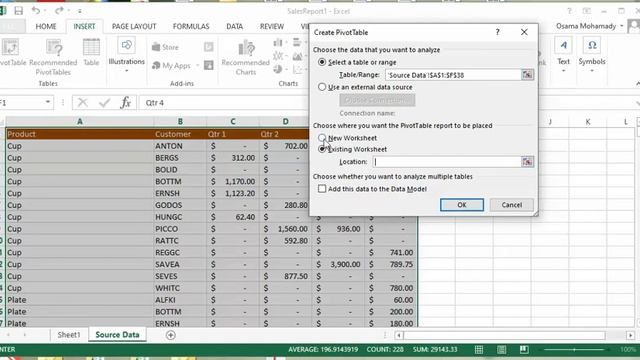
Task: Select the New Worksheet radio button
Action: (x=322, y=138)
